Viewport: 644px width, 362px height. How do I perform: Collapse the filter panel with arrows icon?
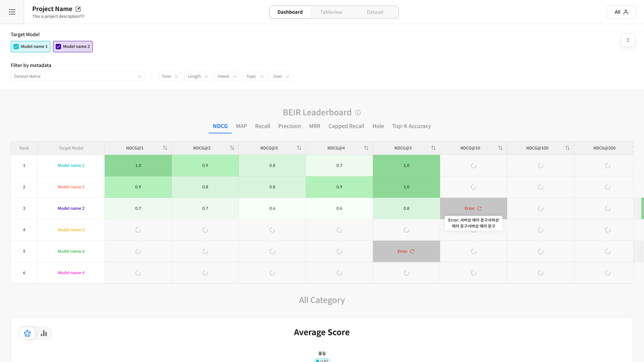628,40
